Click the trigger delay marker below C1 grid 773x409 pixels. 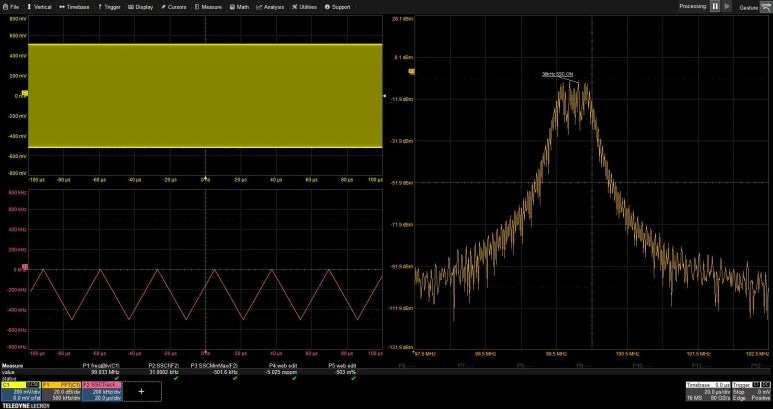[206, 177]
